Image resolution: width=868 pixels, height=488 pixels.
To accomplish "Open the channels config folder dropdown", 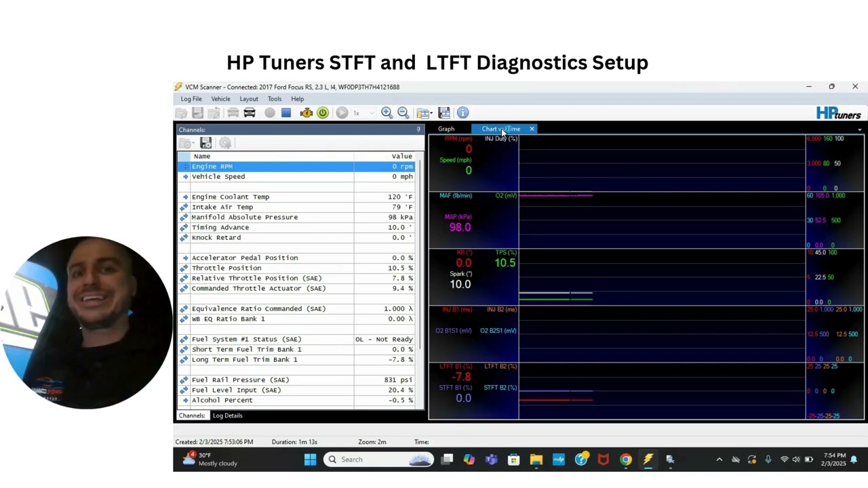I will [186, 143].
